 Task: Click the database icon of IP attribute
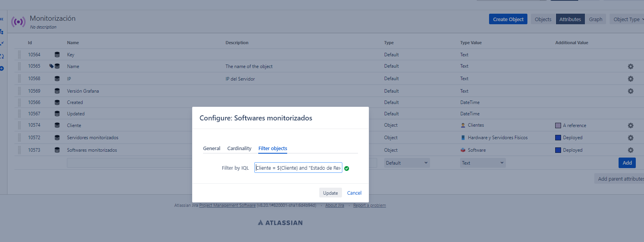pos(57,79)
